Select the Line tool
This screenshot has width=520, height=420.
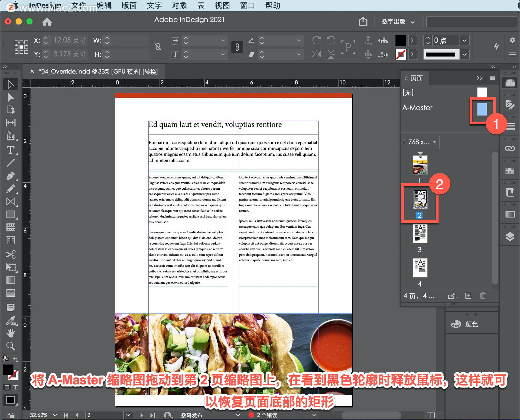tap(11, 163)
